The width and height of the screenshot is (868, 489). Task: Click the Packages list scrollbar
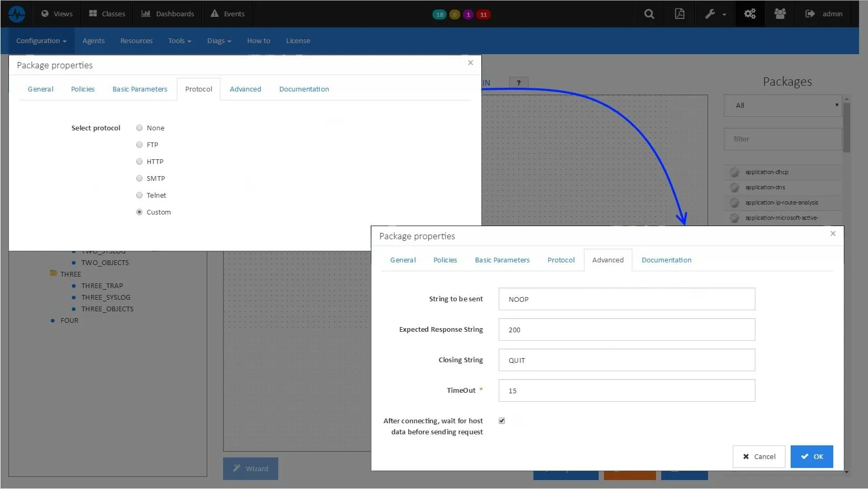[x=846, y=126]
